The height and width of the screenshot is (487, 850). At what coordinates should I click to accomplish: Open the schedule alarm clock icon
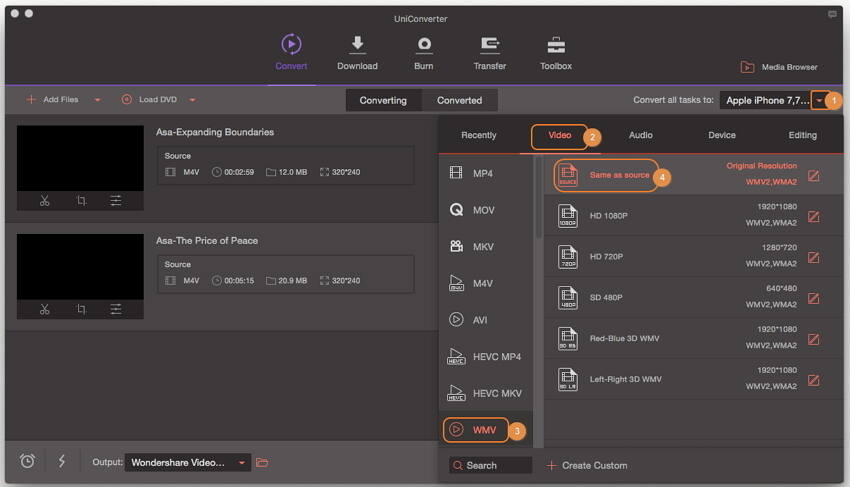(27, 461)
